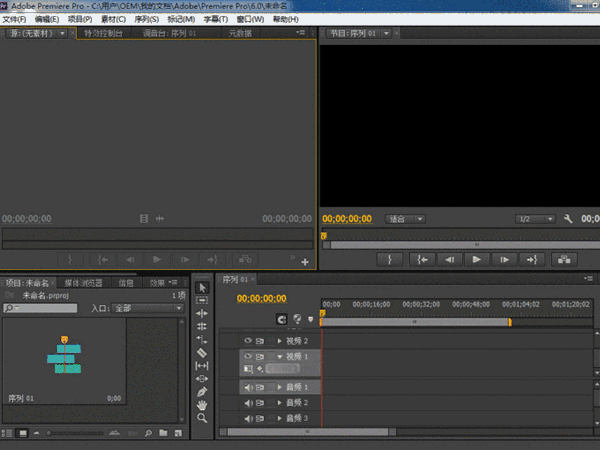The image size is (600, 450).
Task: Click the Show Keyframes icon on 视频 1
Action: click(260, 369)
